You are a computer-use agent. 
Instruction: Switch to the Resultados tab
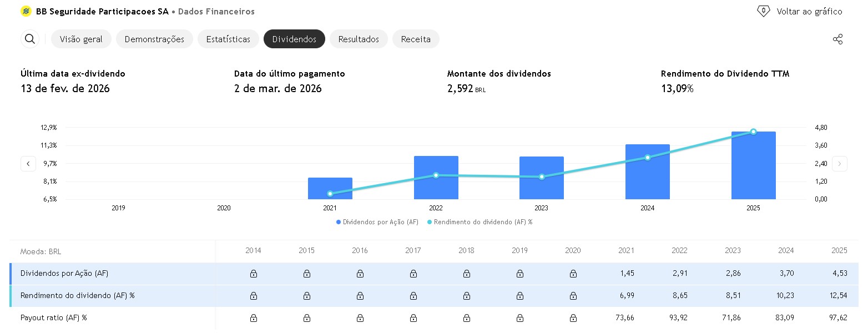359,39
